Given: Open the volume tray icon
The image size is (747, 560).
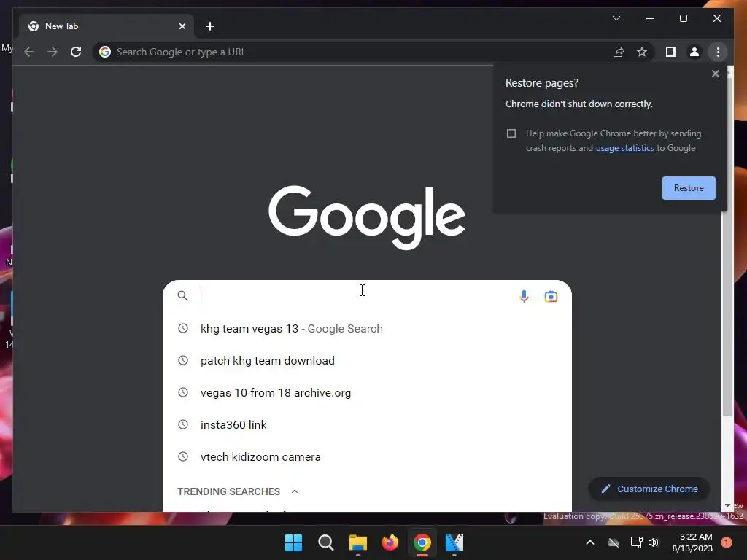Looking at the screenshot, I should click(654, 542).
